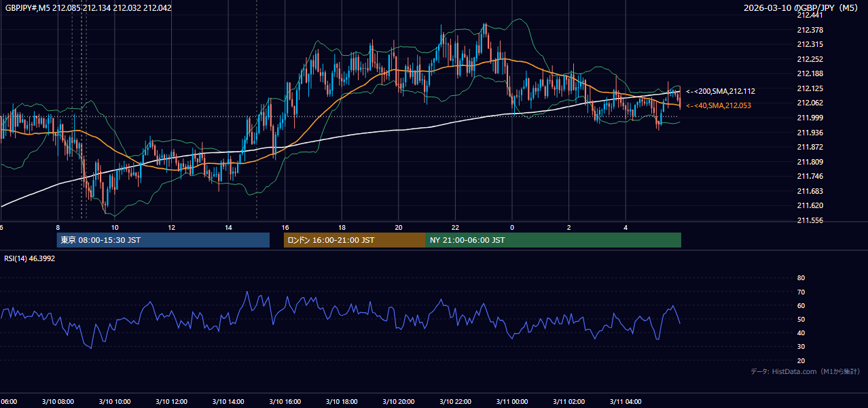Viewport: 868px width, 408px height.
Task: Click the bottom date label 3/11 02:00
Action: point(568,402)
